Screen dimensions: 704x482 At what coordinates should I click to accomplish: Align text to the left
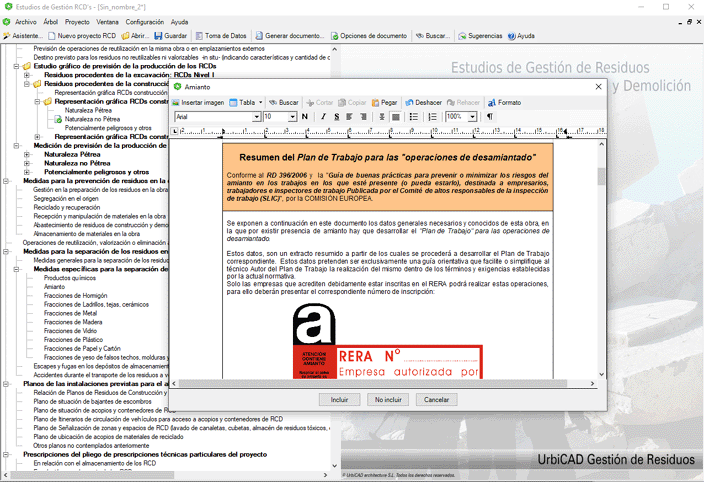pos(350,117)
